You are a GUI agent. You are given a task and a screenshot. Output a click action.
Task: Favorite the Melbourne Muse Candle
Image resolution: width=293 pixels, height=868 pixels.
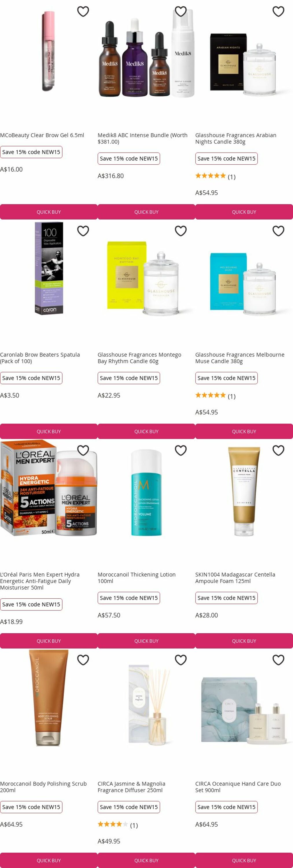[278, 231]
